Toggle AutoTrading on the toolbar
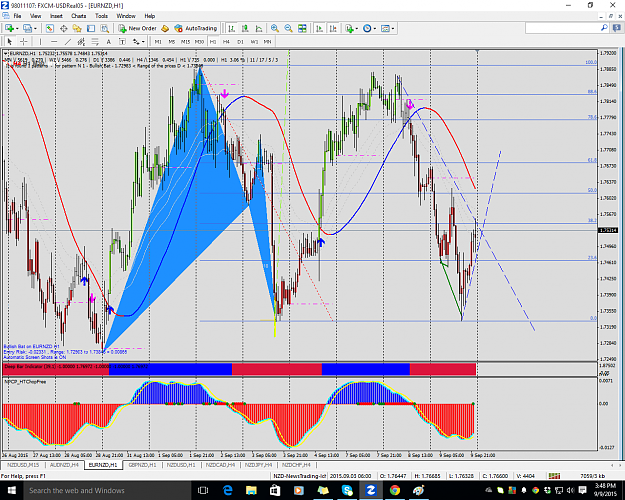The width and height of the screenshot is (625, 500). coord(196,28)
